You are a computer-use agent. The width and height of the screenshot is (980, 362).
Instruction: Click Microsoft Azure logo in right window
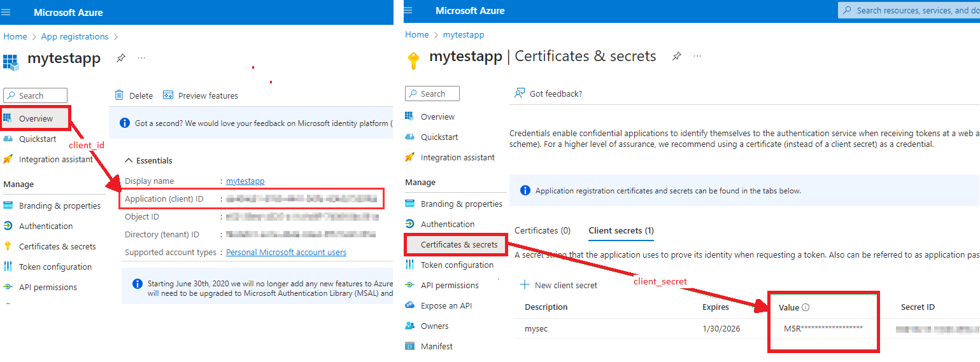coord(470,11)
